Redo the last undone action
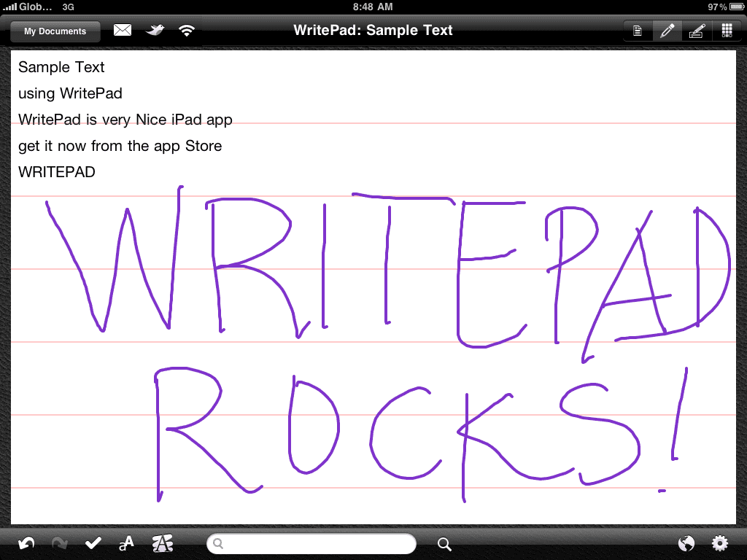747x560 pixels. [x=60, y=543]
